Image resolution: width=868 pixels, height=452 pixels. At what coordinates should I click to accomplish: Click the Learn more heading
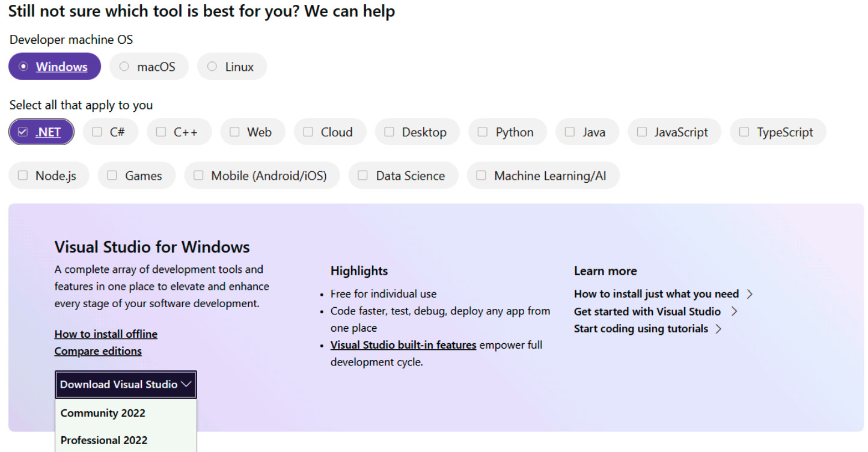click(x=605, y=271)
